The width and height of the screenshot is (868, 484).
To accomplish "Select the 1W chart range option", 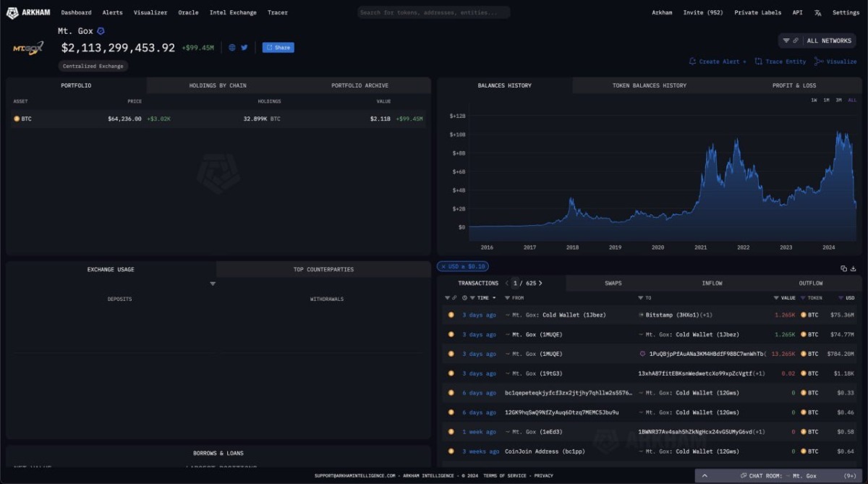I will (814, 100).
